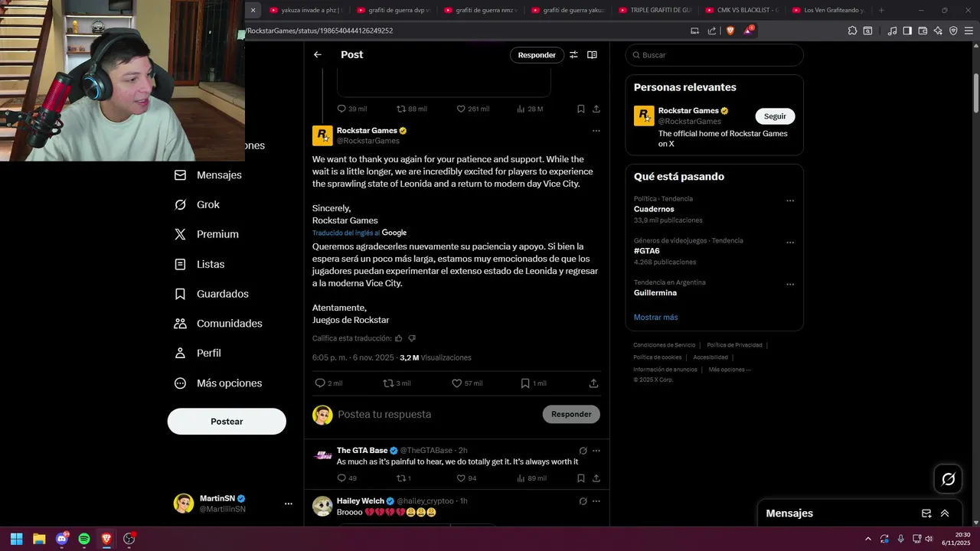Rate translation with thumbs up

point(398,338)
